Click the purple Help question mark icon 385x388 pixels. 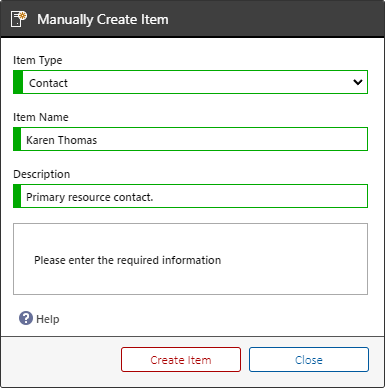(x=26, y=318)
